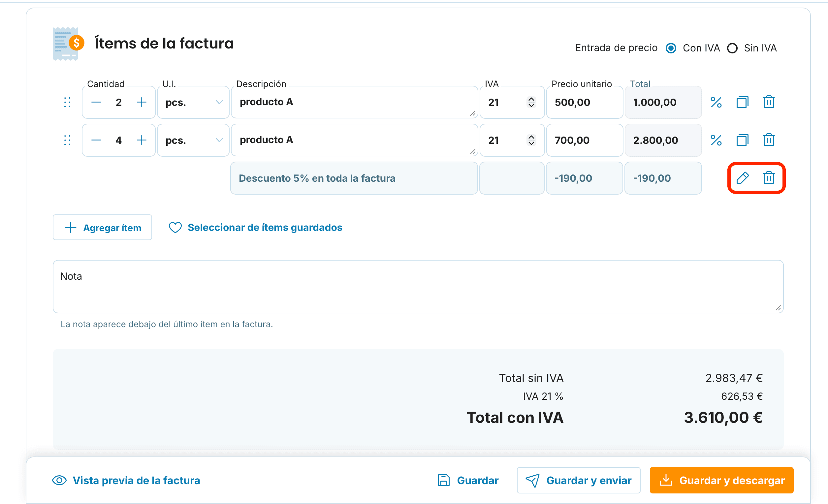The image size is (828, 504).
Task: Apply discount to the 700,00 item row
Action: click(716, 140)
